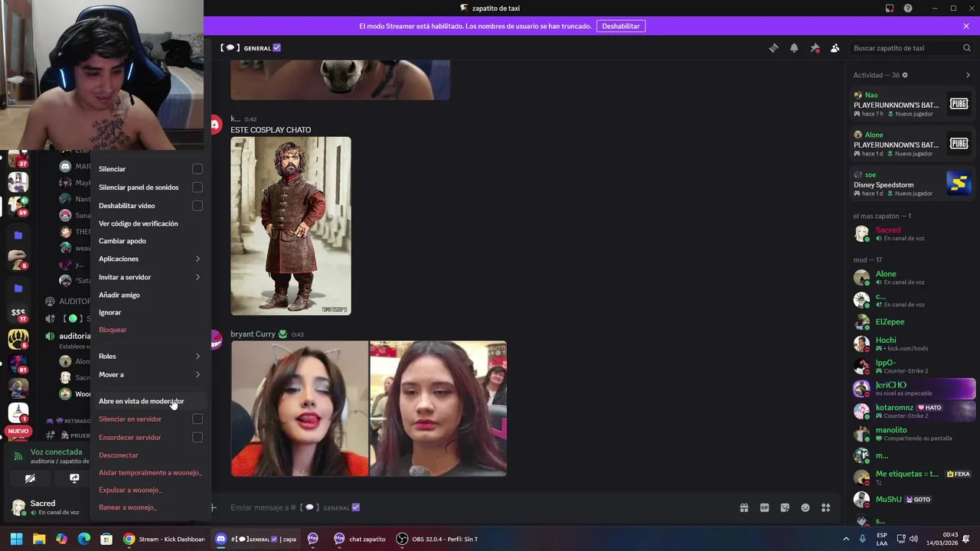Viewport: 980px width, 551px height.
Task: Open Discord help icon in title bar
Action: [x=908, y=8]
